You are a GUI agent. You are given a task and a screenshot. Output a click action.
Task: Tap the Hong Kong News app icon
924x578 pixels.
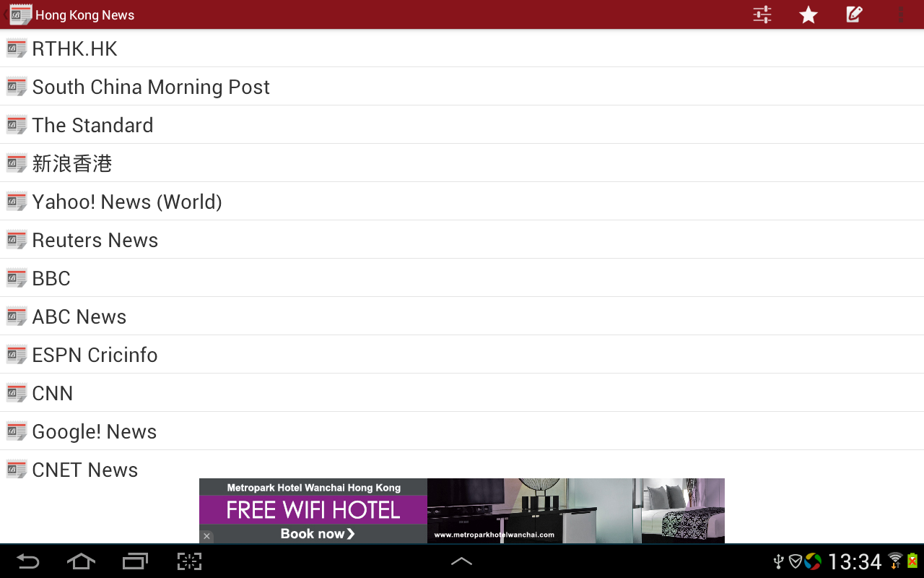pyautogui.click(x=21, y=14)
